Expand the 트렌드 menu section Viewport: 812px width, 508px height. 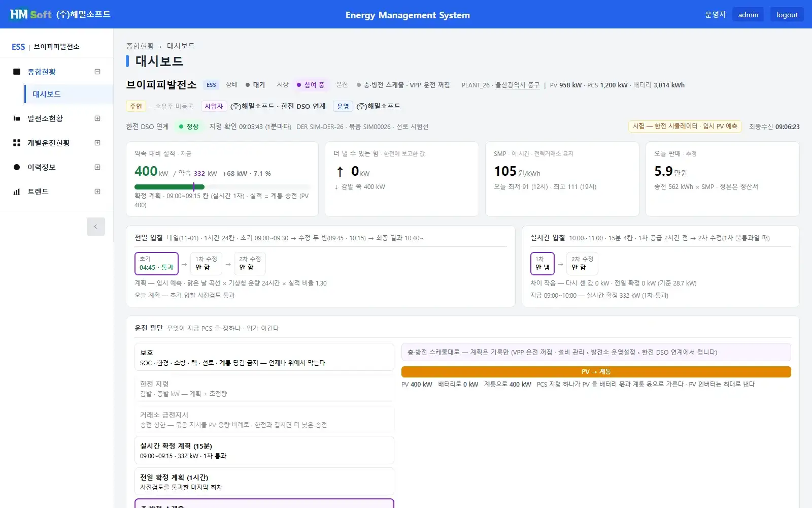(97, 192)
